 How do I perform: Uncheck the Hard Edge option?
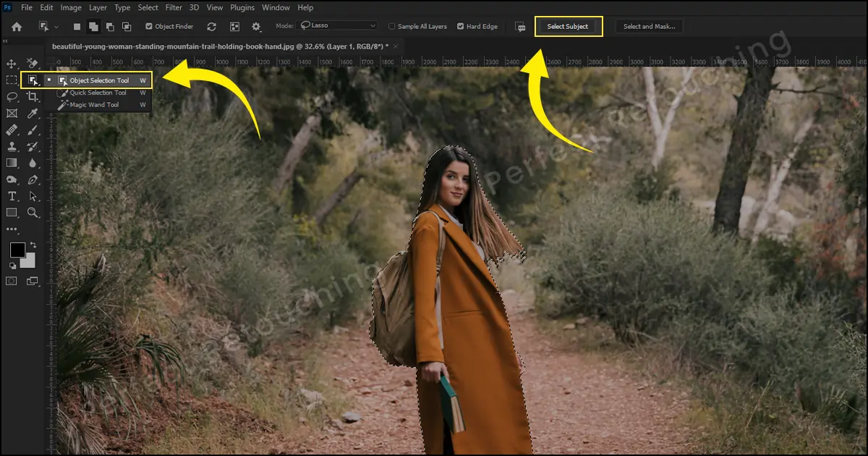[x=461, y=27]
